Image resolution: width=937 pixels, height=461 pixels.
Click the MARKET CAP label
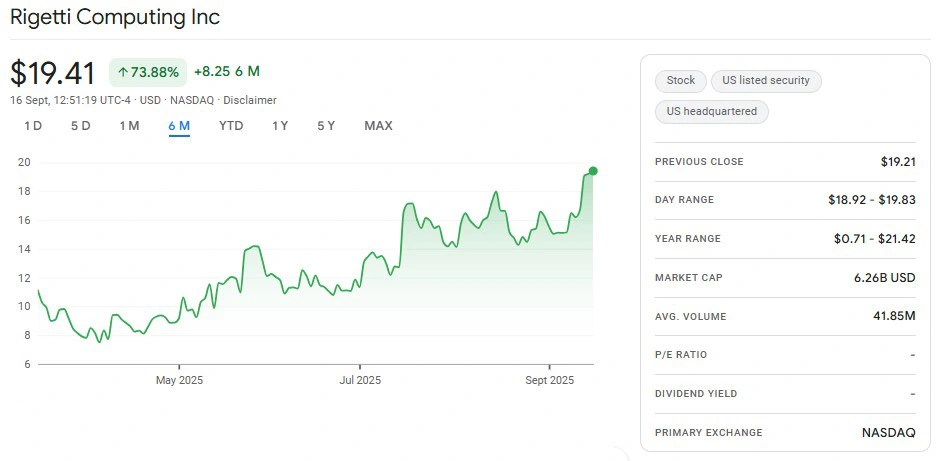click(x=688, y=277)
